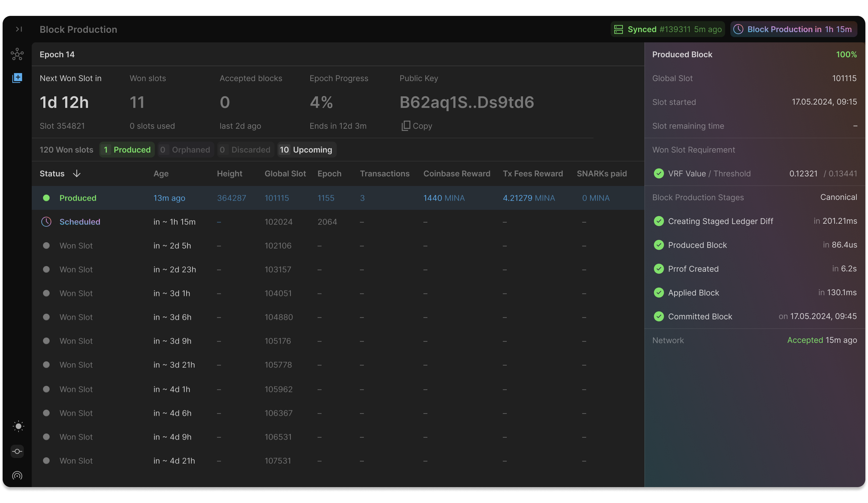868x503 pixels.
Task: Click the Scheduled row clock icon
Action: [x=46, y=221]
